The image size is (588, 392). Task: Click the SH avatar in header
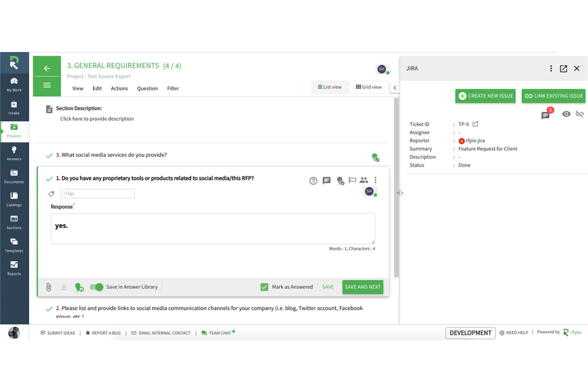click(x=382, y=69)
